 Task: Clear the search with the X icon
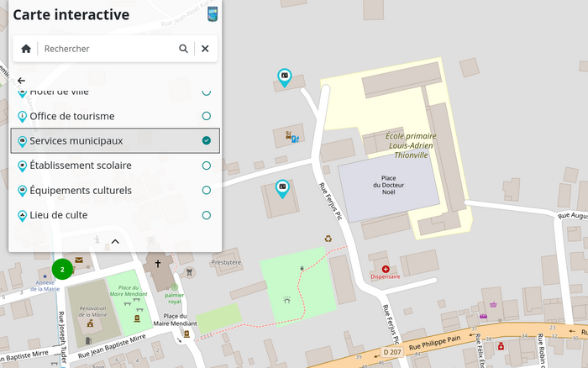205,49
